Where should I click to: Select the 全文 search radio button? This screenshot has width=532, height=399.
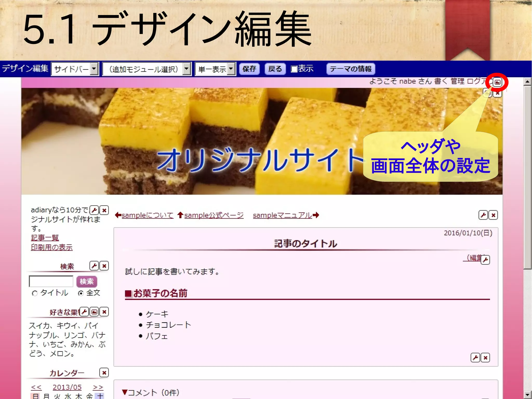[81, 293]
